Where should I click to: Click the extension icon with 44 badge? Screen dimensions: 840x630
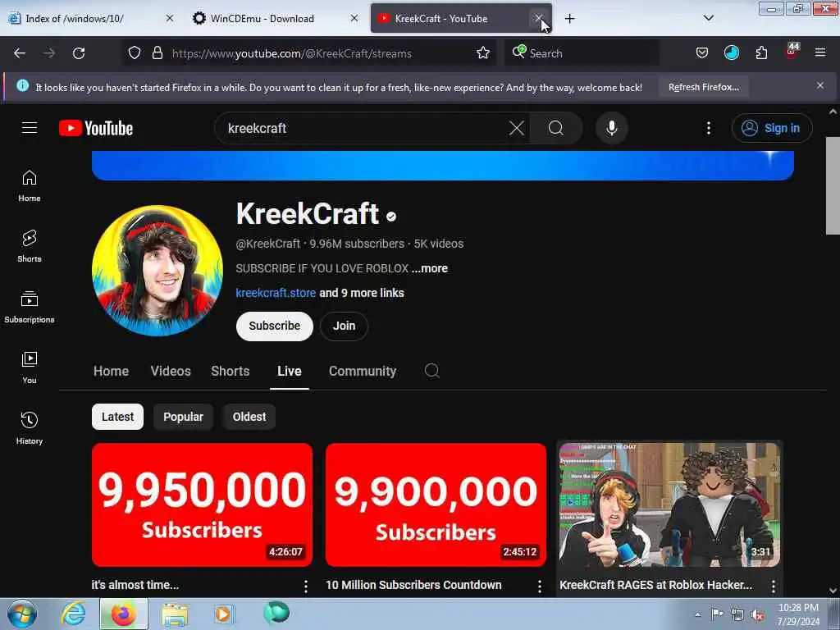coord(792,52)
